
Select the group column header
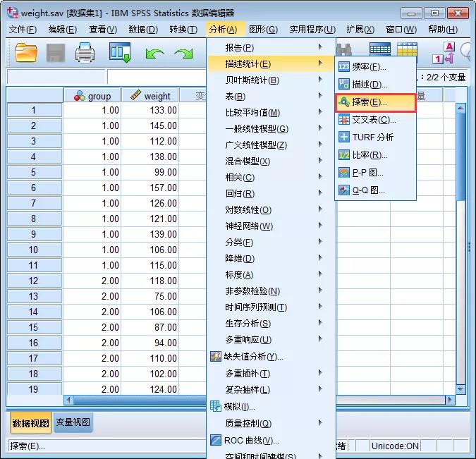pyautogui.click(x=92, y=96)
